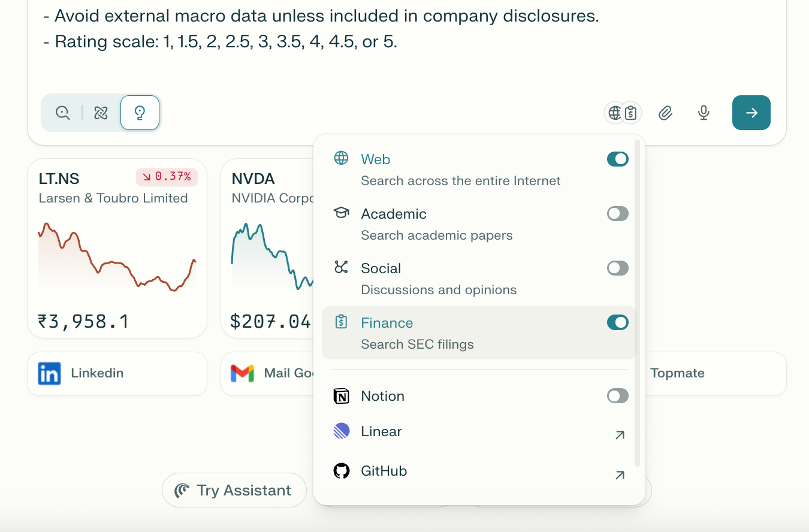The image size is (809, 532).
Task: Start voice input via the microphone icon
Action: (704, 113)
